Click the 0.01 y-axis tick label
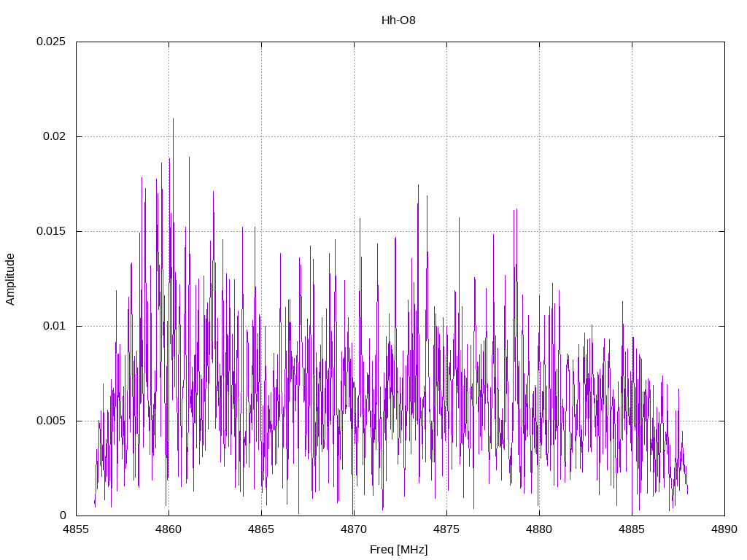This screenshot has height=560, width=747. pyautogui.click(x=54, y=326)
